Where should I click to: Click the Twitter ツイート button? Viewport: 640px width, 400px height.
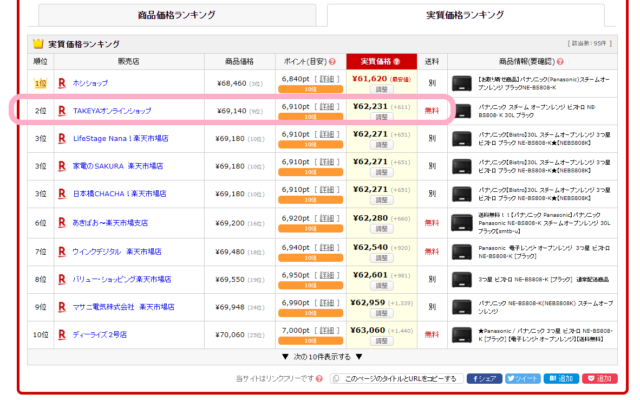pos(523,379)
